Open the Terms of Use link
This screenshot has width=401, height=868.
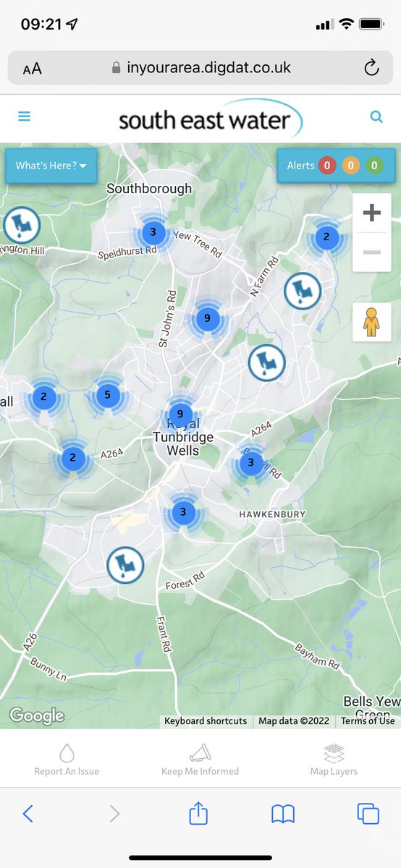coord(368,720)
